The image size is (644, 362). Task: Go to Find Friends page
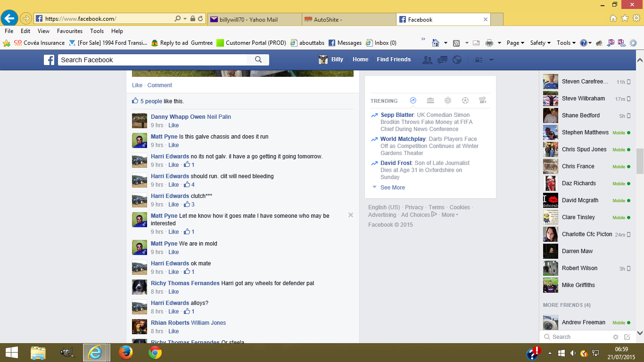[394, 59]
